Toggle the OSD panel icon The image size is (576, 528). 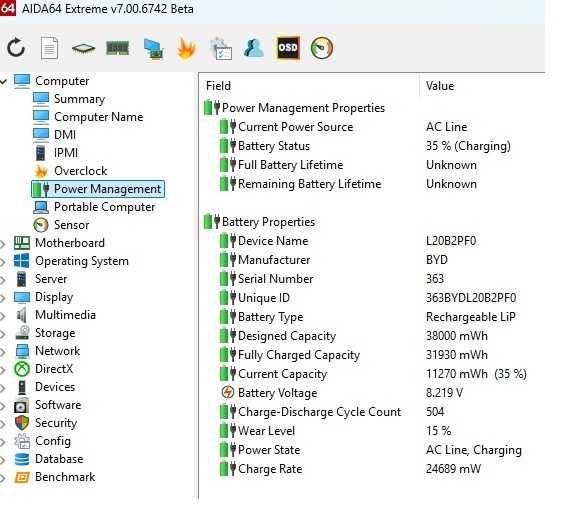[x=288, y=48]
